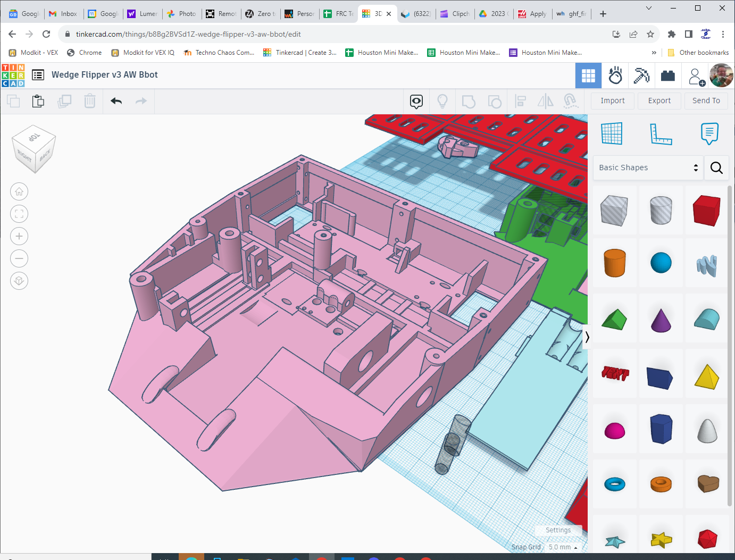Open Tinkercad Create bookmark
Screen dimensions: 735x560
(300, 53)
